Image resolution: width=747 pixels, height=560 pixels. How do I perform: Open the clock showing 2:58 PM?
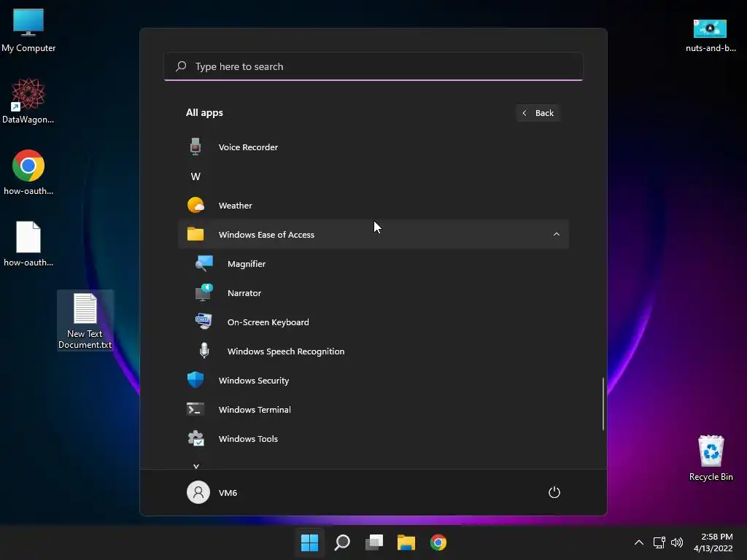pos(713,542)
